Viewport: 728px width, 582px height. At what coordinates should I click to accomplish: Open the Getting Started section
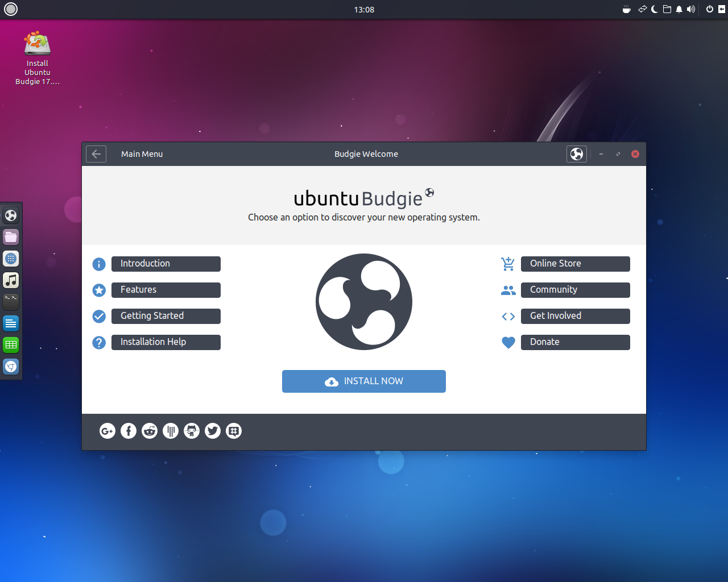click(x=166, y=316)
